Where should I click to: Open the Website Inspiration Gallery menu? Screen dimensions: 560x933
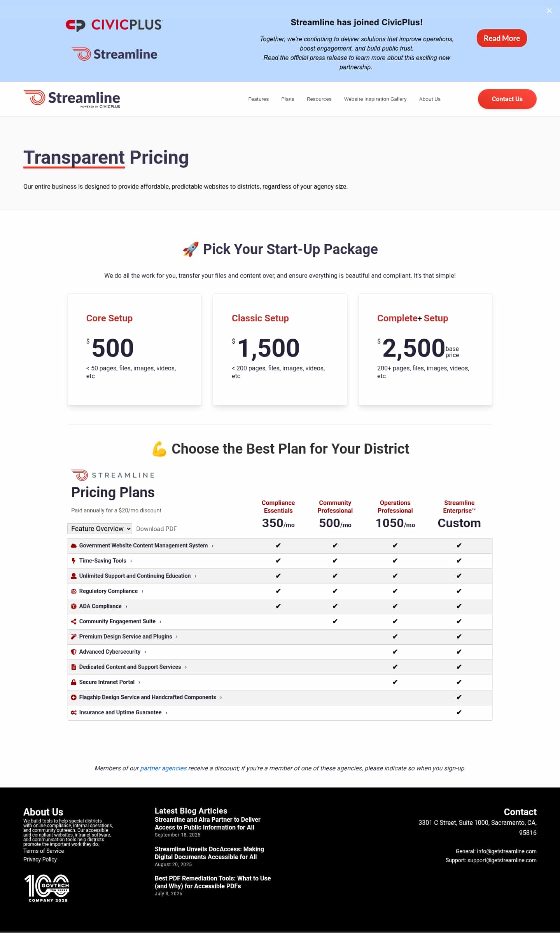click(x=375, y=99)
